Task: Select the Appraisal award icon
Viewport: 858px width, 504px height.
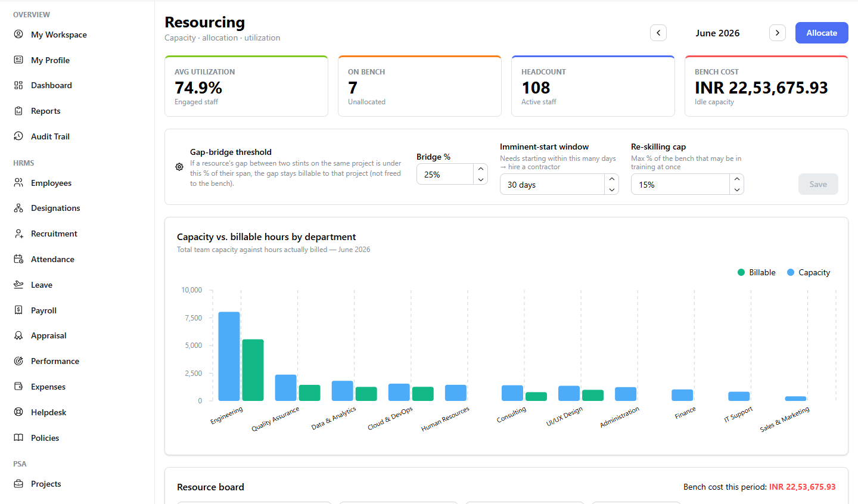Action: (18, 335)
